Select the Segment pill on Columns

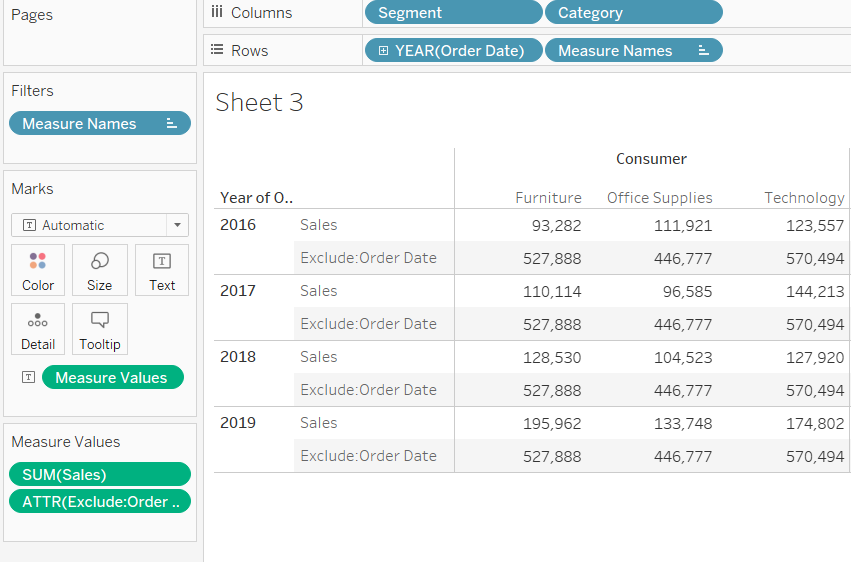coord(454,12)
